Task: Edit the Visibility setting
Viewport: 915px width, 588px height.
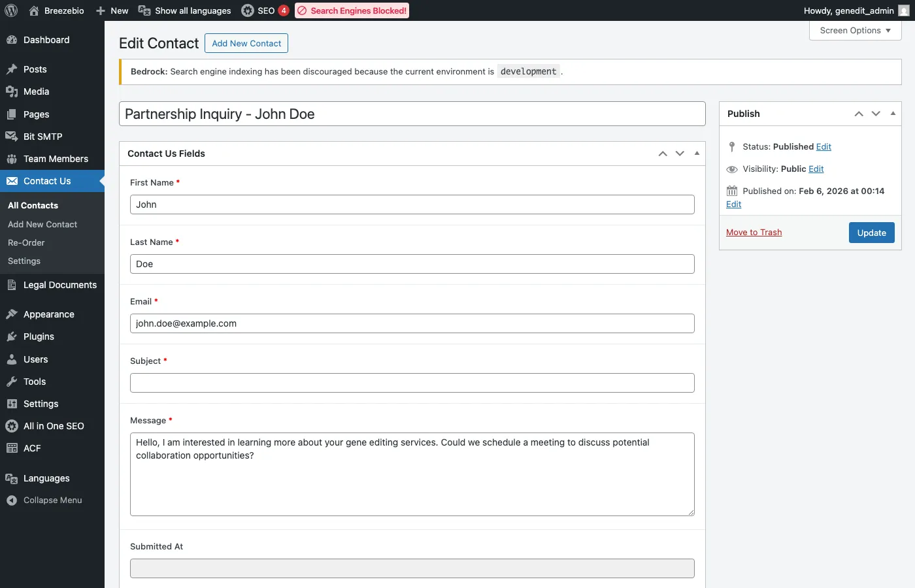Action: (x=816, y=169)
